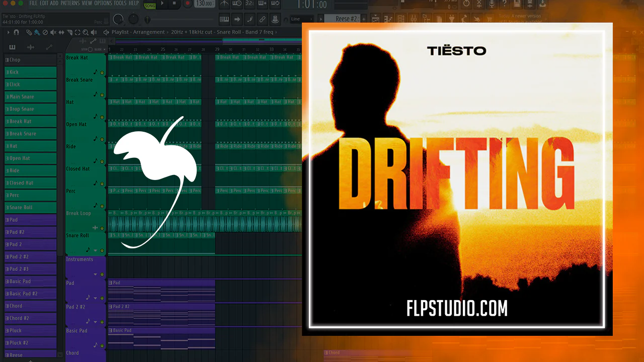Click the main pitch slider handle

[147, 20]
